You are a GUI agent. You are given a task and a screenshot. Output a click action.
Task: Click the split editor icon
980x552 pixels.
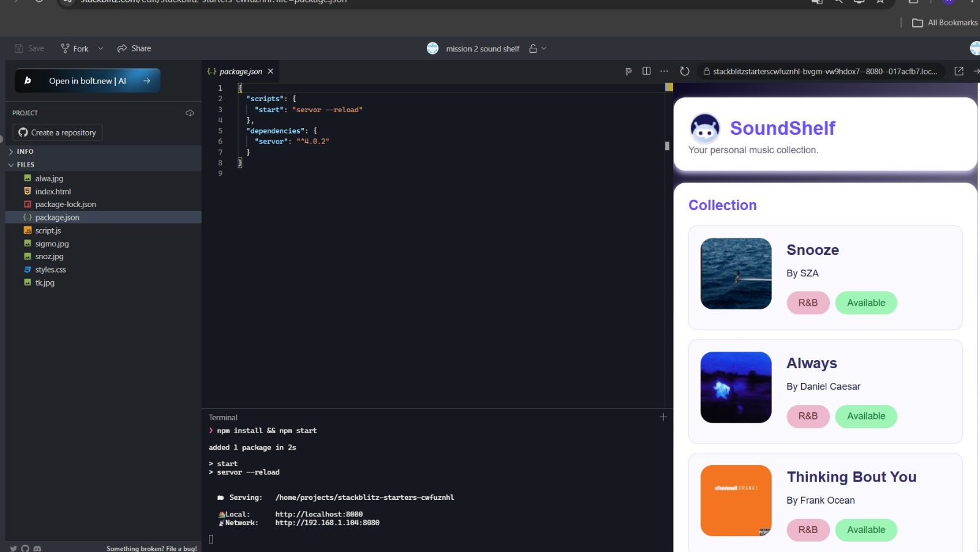point(646,71)
